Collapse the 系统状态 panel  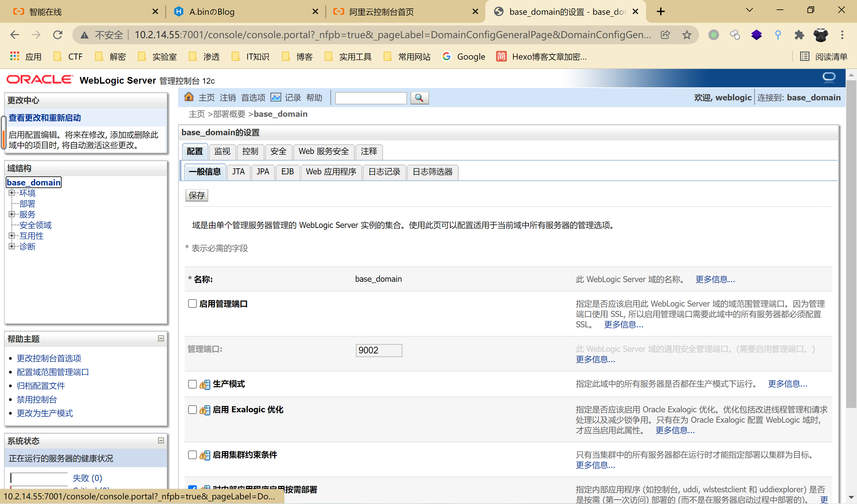[x=161, y=440]
